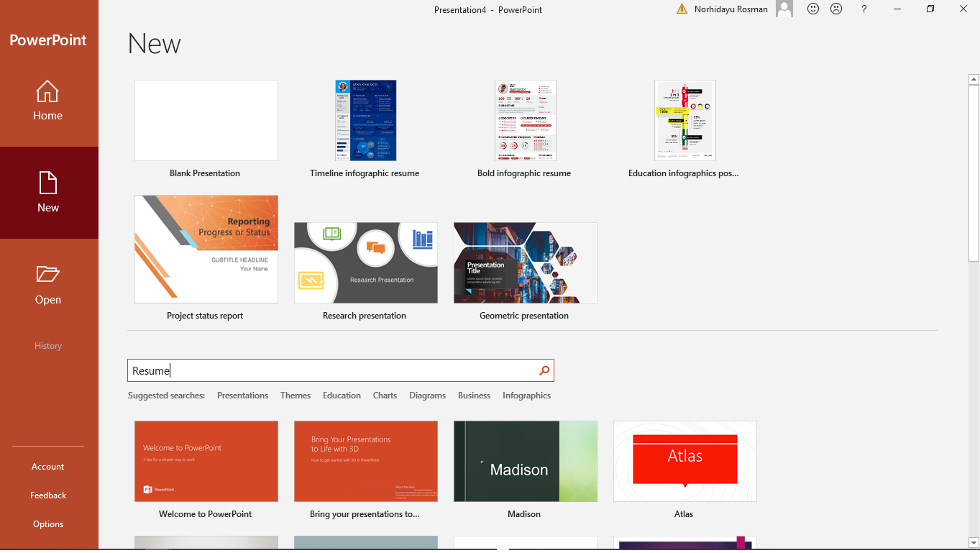Open files using the Open sidebar icon
980x553 pixels.
[47, 285]
